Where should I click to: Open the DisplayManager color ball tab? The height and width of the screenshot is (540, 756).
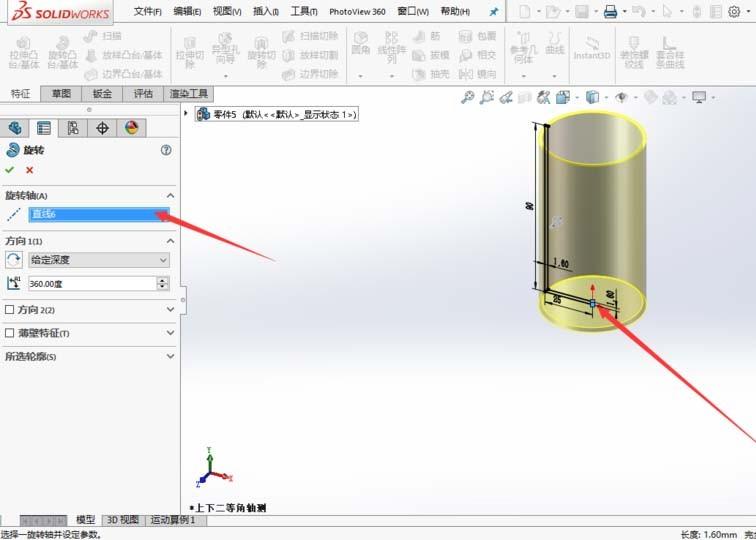coord(131,128)
